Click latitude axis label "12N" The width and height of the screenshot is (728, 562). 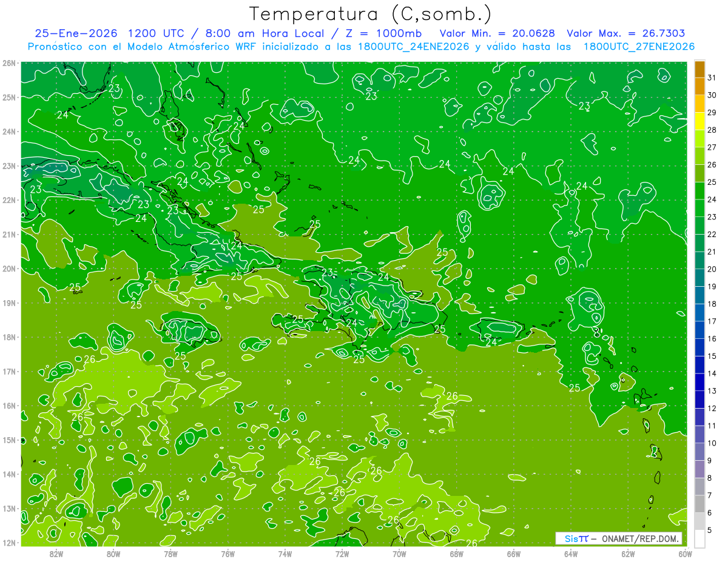(8, 543)
